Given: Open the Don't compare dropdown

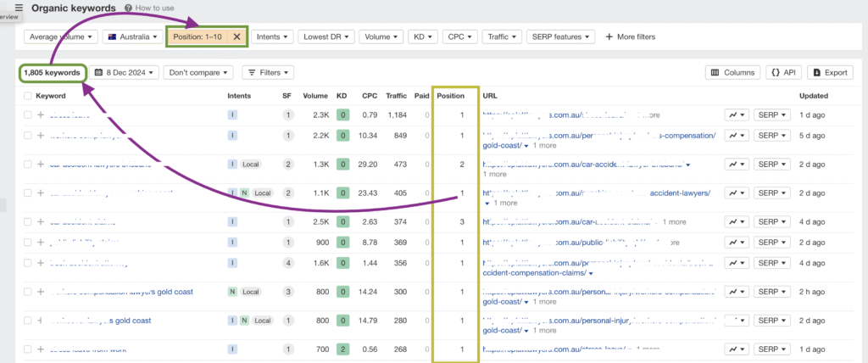Looking at the screenshot, I should (x=198, y=73).
